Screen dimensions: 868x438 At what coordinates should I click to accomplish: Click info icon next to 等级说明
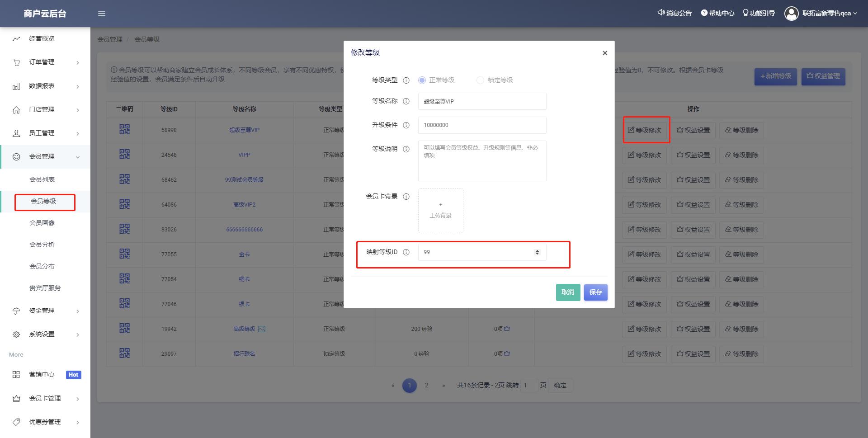406,149
